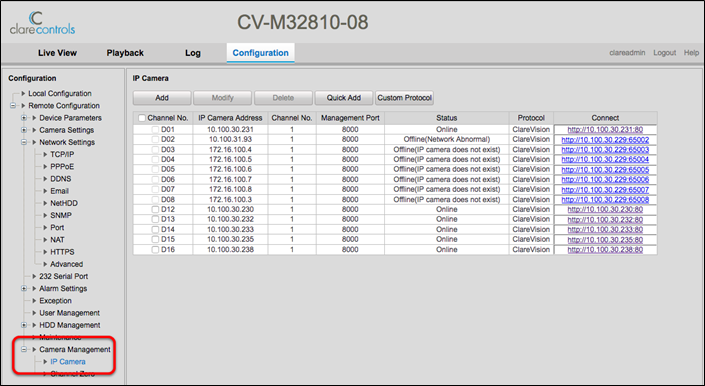The height and width of the screenshot is (386, 705).
Task: Open the http://10.100.30.229:65003 connect link
Action: (605, 150)
